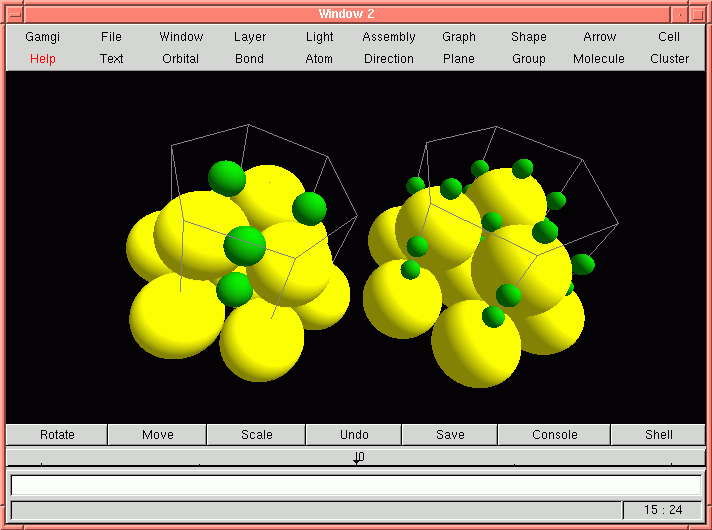Open the red Help menu
712x530 pixels.
[43, 59]
